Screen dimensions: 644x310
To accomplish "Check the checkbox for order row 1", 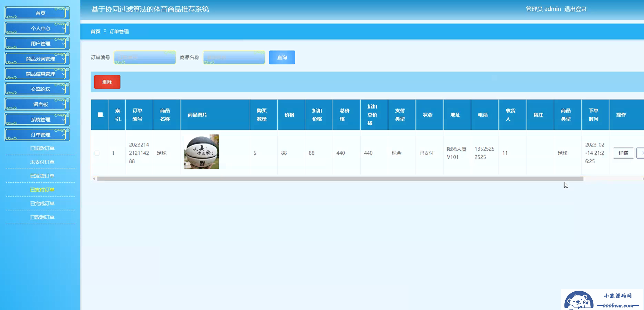I will point(97,153).
